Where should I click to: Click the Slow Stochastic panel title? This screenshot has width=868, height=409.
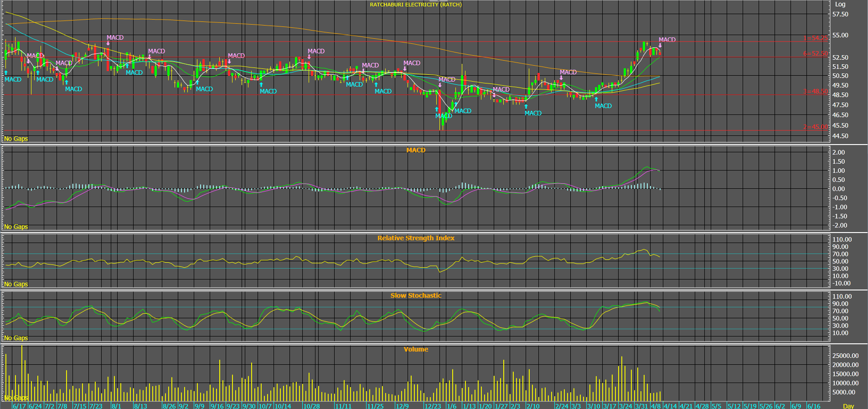tap(416, 295)
